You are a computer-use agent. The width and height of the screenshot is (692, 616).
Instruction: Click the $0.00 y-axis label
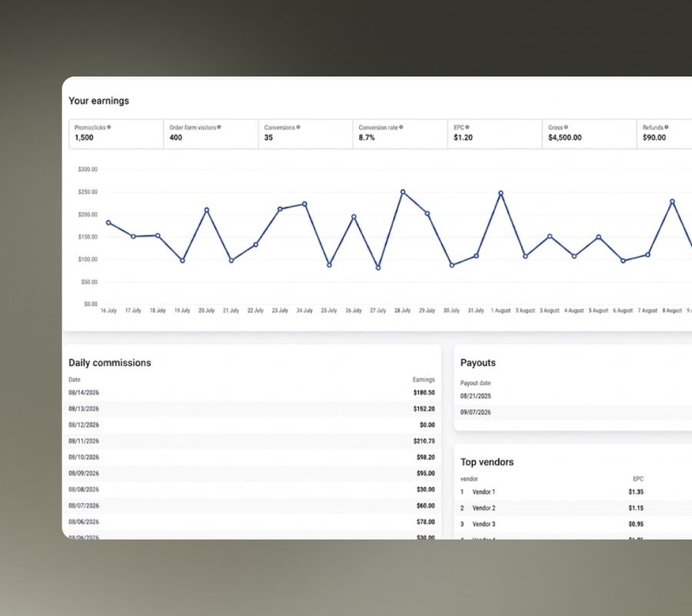[x=91, y=304]
